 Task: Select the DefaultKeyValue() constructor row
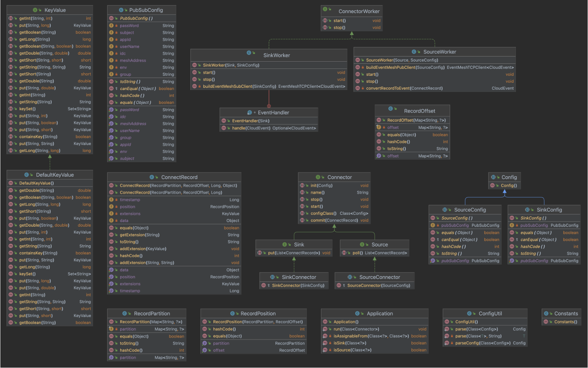pos(36,183)
